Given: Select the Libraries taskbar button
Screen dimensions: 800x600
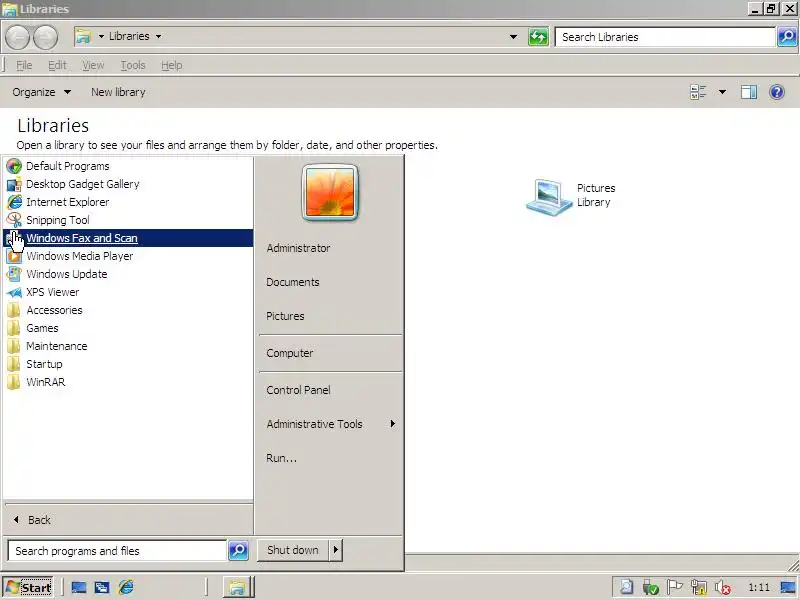Looking at the screenshot, I should pyautogui.click(x=238, y=587).
